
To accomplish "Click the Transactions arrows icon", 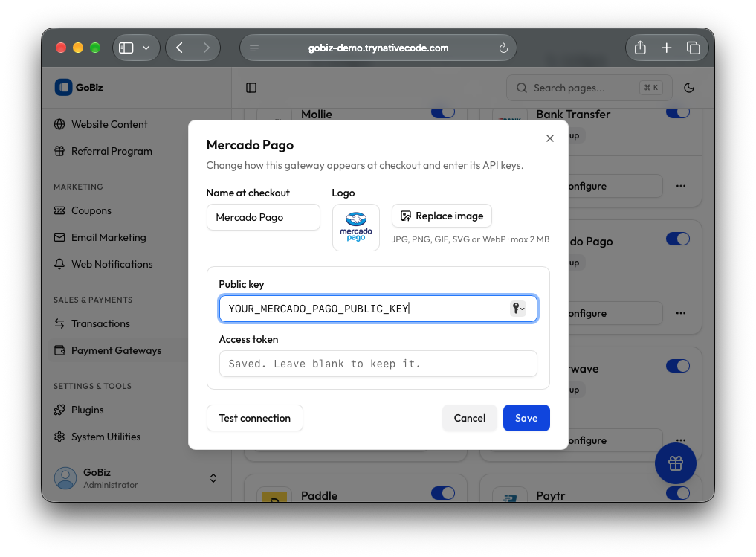I will tap(59, 323).
